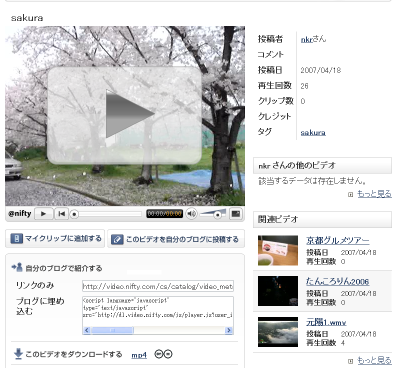Click the blog embed code text area
The width and height of the screenshot is (393, 368).
coord(158,311)
